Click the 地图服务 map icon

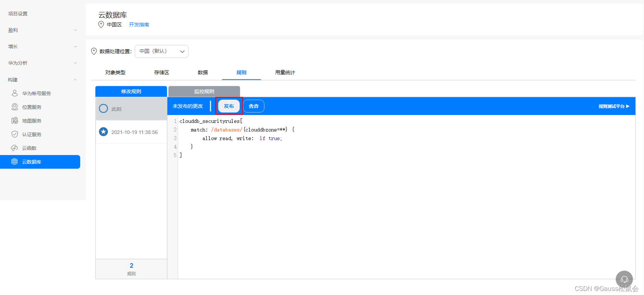pyautogui.click(x=15, y=120)
